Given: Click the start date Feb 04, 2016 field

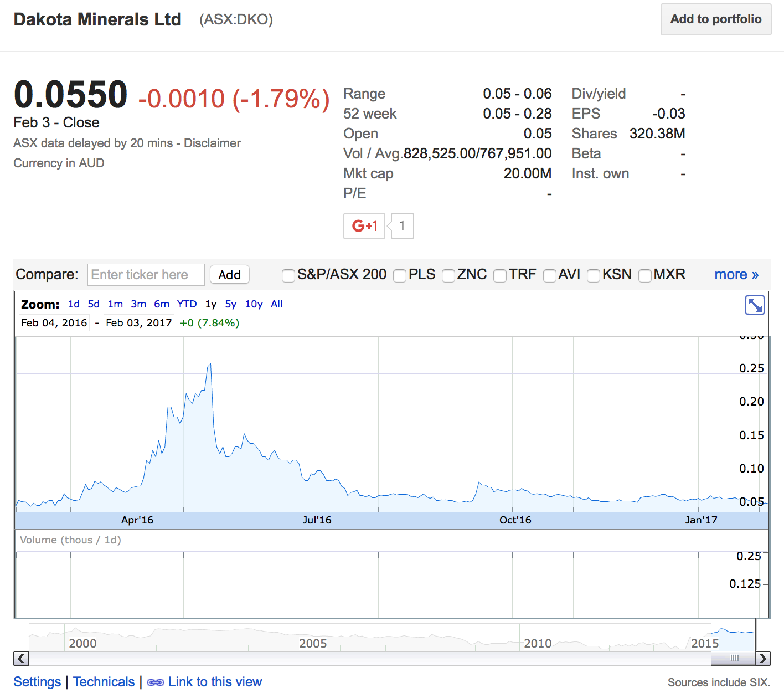Looking at the screenshot, I should (x=54, y=323).
